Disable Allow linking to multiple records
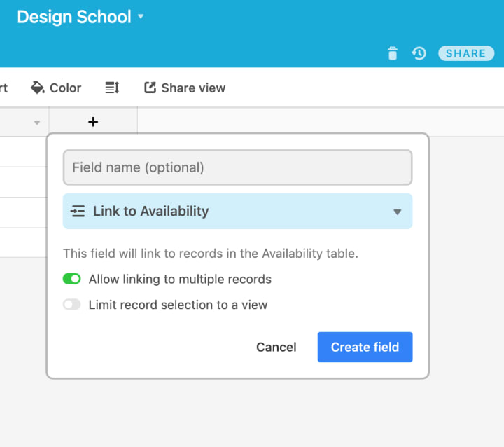This screenshot has height=447, width=504. (72, 279)
